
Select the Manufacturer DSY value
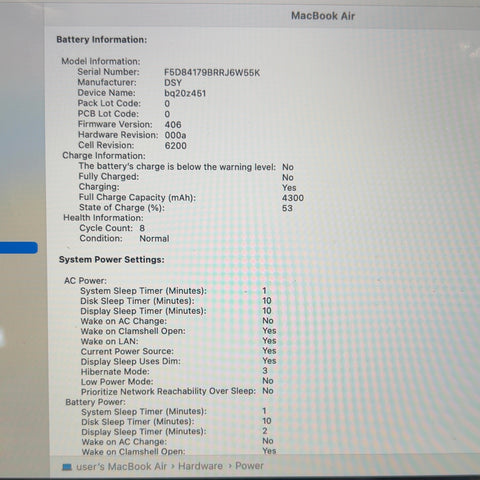(x=173, y=83)
